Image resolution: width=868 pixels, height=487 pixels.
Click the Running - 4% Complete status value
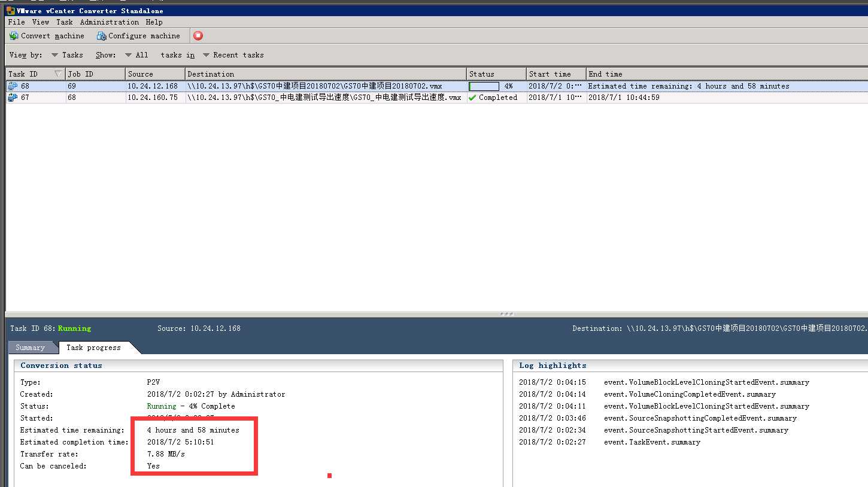pos(191,406)
